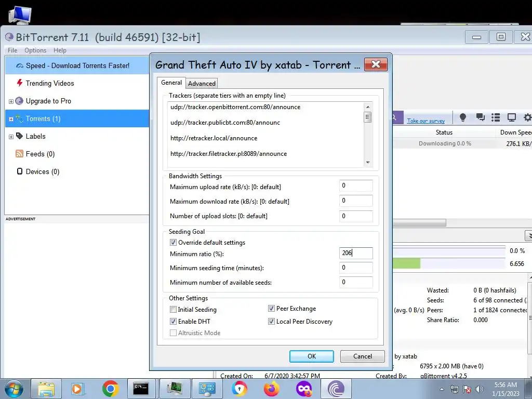This screenshot has width=532, height=399.
Task: Select the General tab
Action: pos(171,83)
